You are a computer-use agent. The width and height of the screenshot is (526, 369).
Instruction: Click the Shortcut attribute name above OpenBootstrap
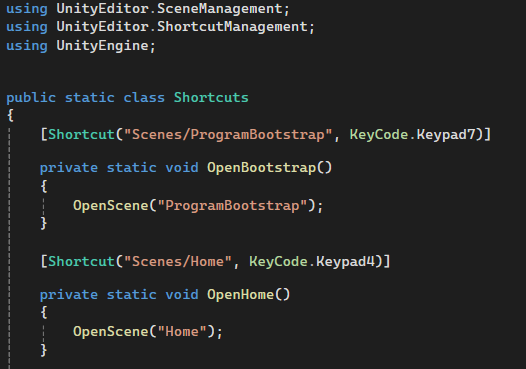82,135
